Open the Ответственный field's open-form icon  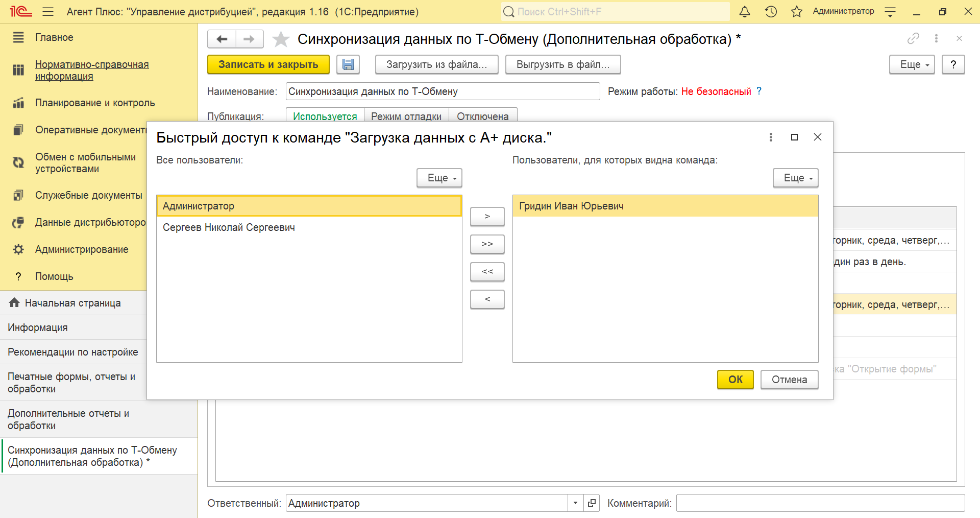592,503
